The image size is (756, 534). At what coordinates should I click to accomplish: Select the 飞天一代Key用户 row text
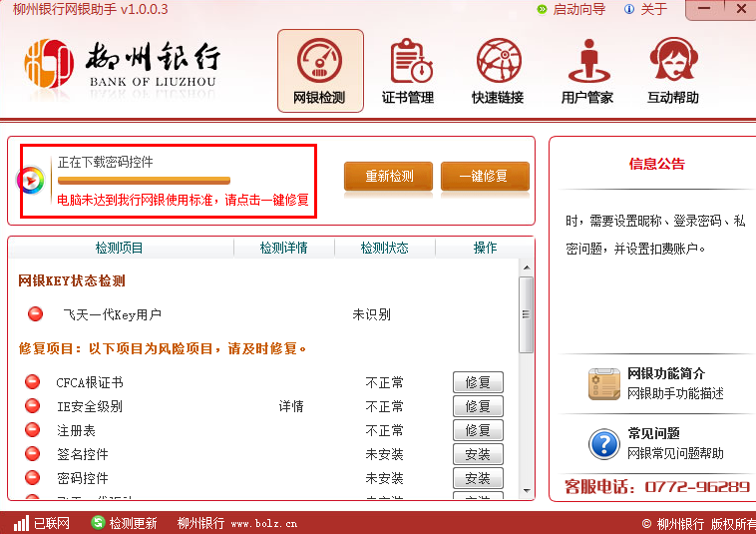pyautogui.click(x=112, y=315)
